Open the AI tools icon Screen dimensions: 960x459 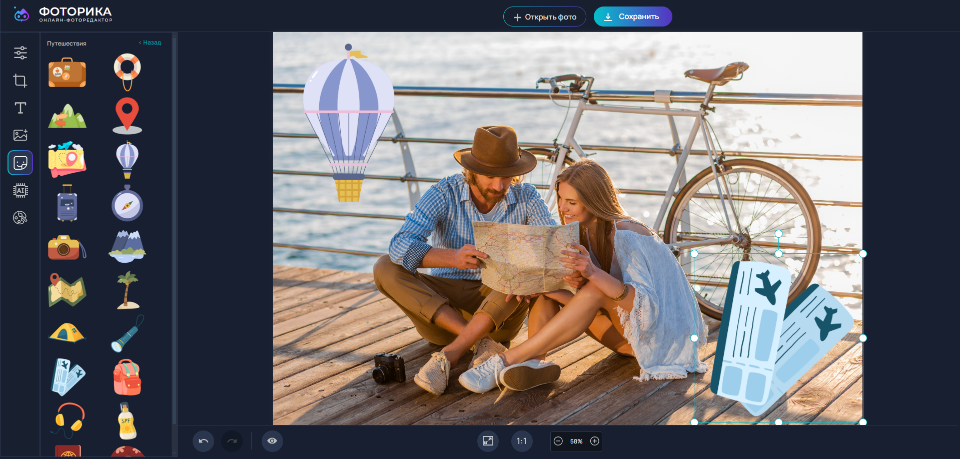pyautogui.click(x=20, y=190)
